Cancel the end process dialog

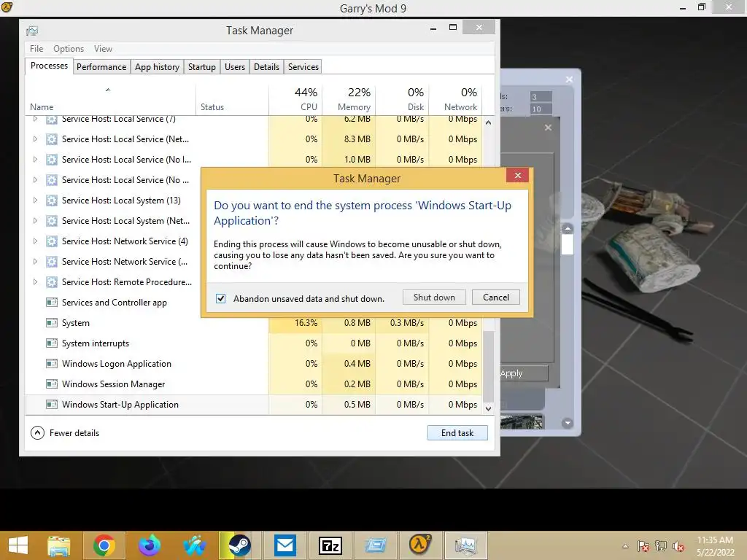point(495,297)
